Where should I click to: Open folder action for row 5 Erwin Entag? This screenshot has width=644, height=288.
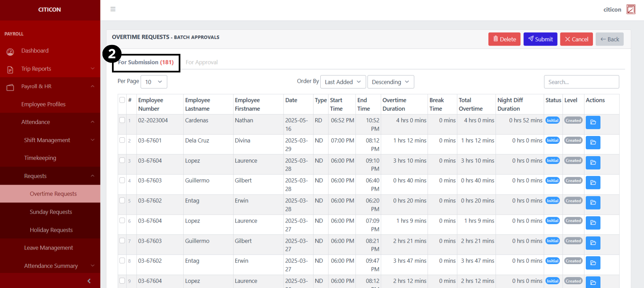pyautogui.click(x=593, y=202)
